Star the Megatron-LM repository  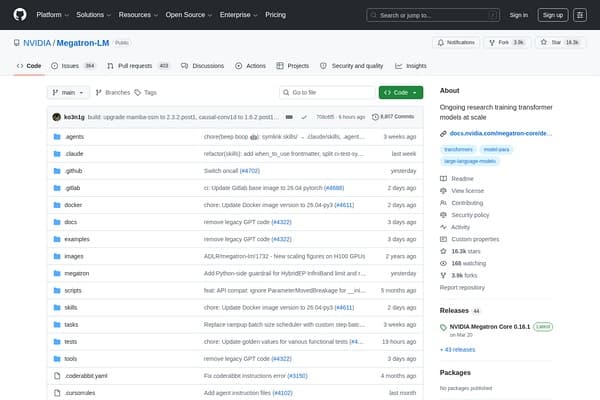pos(560,42)
